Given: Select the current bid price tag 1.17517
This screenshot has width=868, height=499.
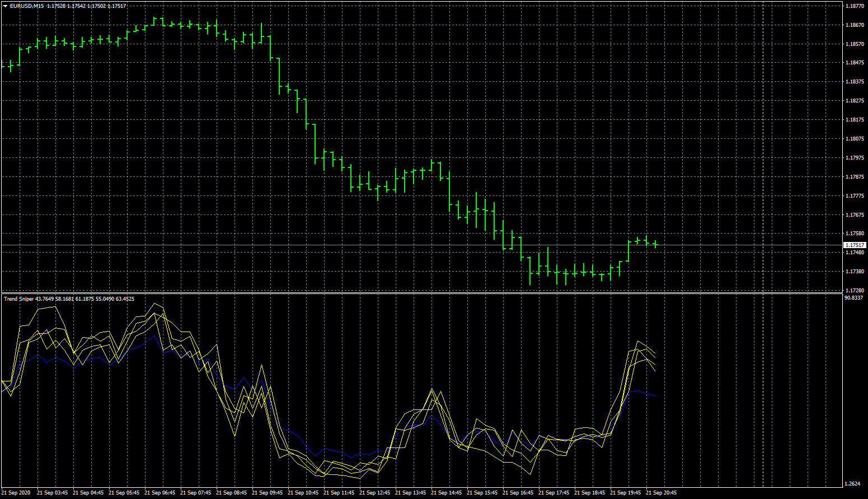Looking at the screenshot, I should pos(855,245).
